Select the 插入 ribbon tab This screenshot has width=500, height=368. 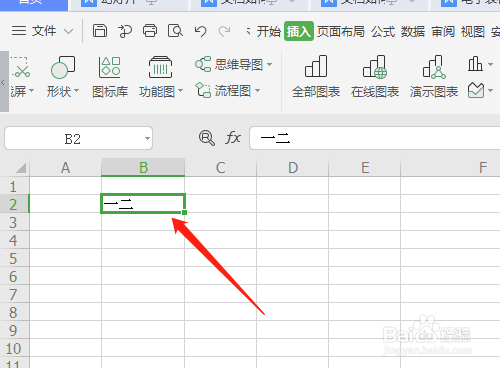click(299, 31)
